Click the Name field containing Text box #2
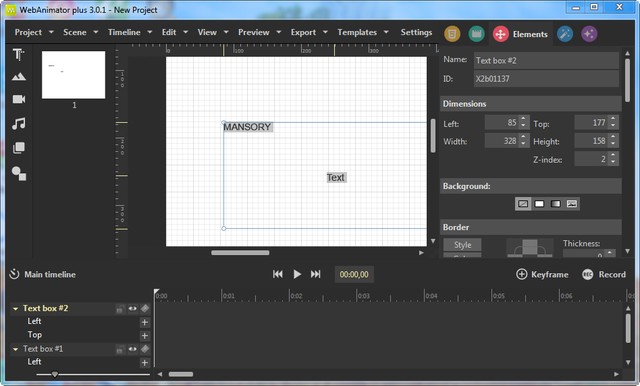The width and height of the screenshot is (640, 386). tap(546, 61)
